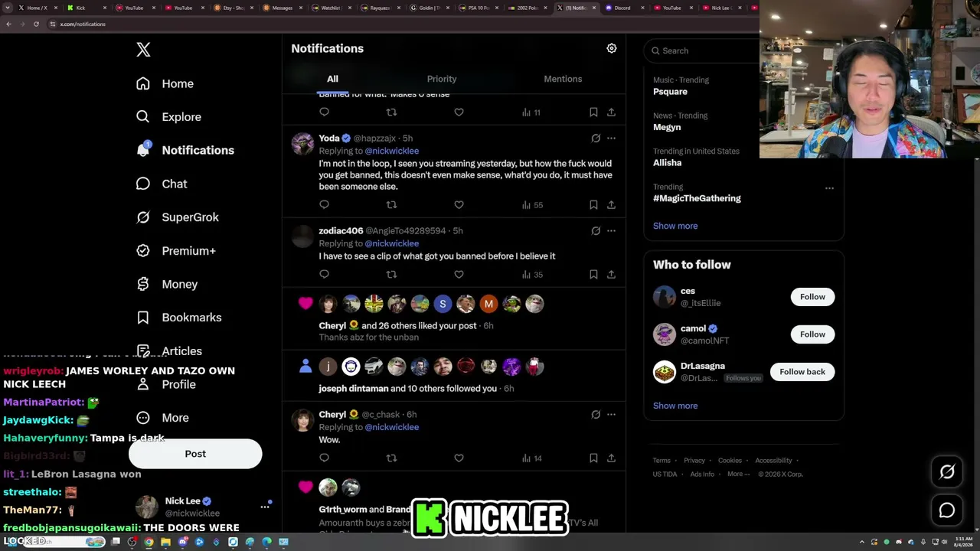
Task: Expand Show more under Who to follow
Action: pyautogui.click(x=675, y=406)
